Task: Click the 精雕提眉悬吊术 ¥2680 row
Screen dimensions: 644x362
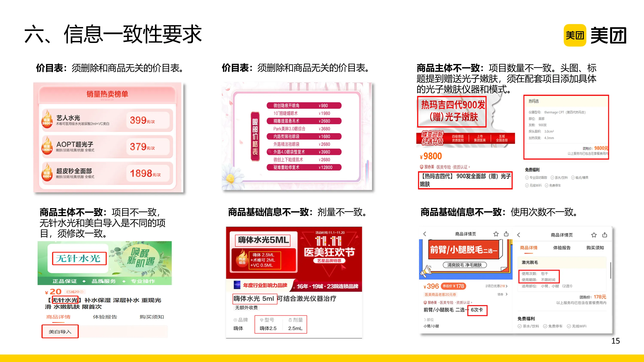Action: pos(304,121)
